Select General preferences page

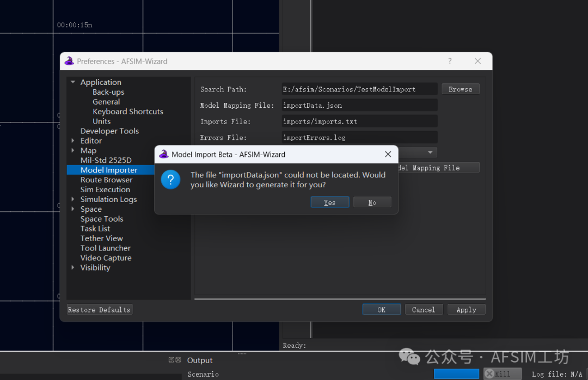[x=106, y=102]
